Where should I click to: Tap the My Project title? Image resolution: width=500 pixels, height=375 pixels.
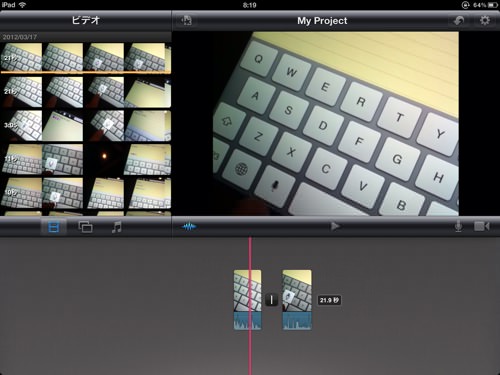click(x=322, y=21)
